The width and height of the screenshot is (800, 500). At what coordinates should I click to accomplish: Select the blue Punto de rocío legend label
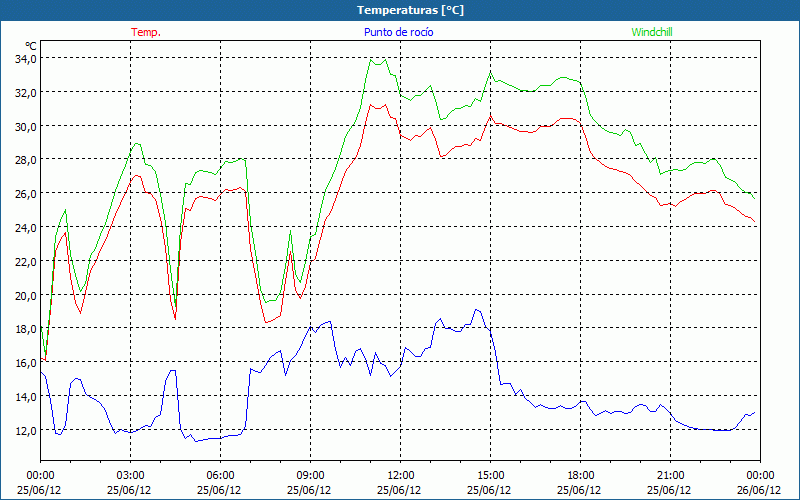pyautogui.click(x=398, y=32)
